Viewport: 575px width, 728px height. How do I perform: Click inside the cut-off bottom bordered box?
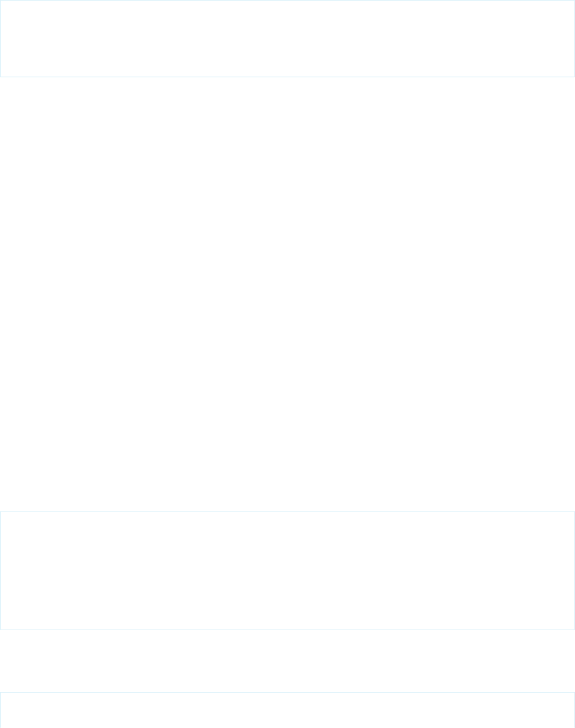coord(287,710)
